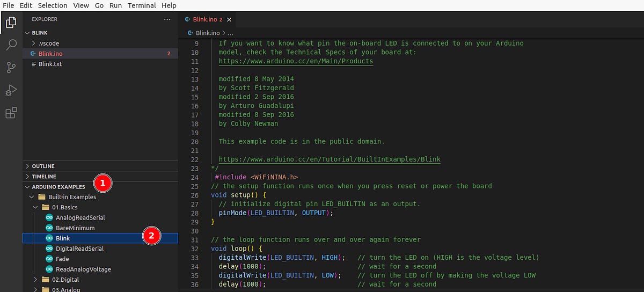
Task: Click the problems badge on Blink.ino row
Action: (x=169, y=54)
